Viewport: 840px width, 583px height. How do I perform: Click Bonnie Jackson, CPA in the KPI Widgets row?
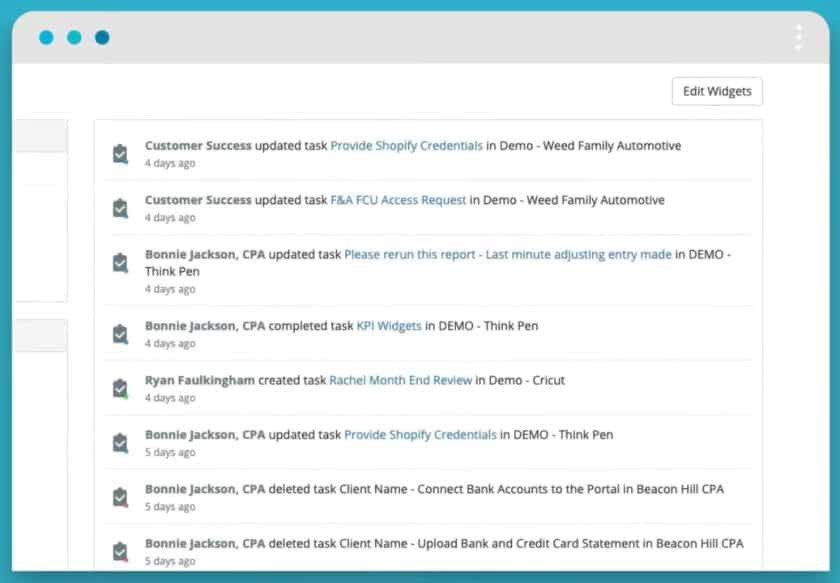(x=205, y=326)
